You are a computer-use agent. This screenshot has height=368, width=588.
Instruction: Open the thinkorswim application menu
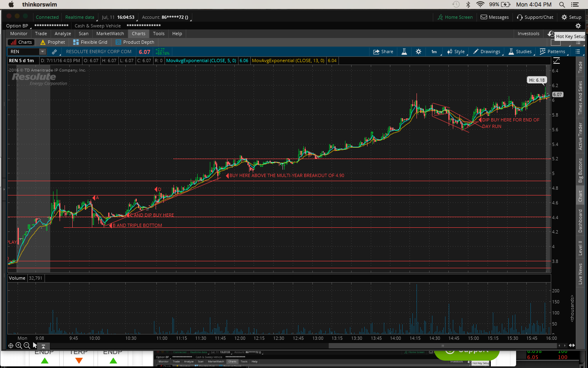(x=40, y=4)
